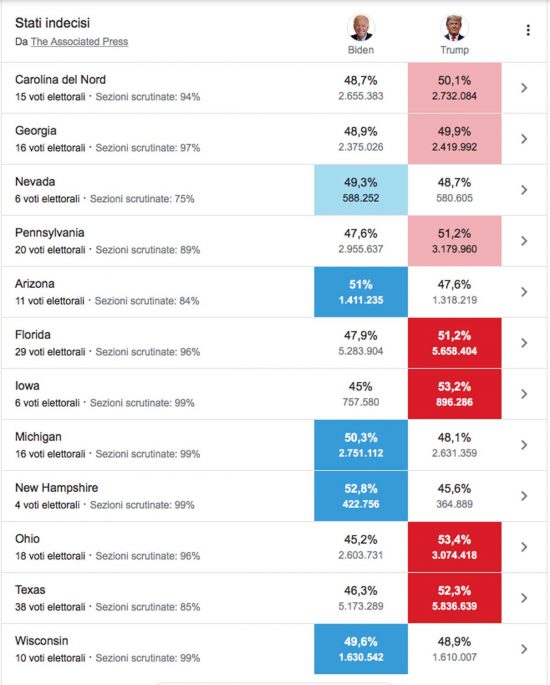Open Pennsylvania details arrow
The height and width of the screenshot is (685, 550).
point(524,241)
